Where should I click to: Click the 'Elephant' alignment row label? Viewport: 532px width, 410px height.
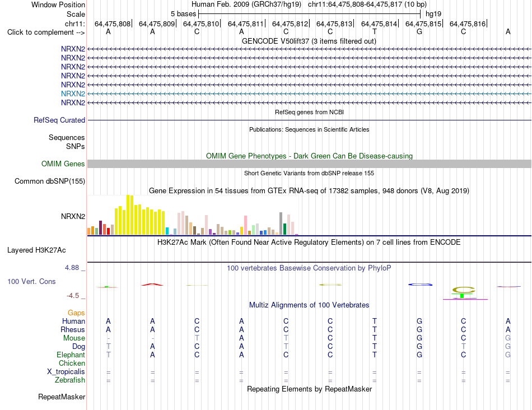pos(71,355)
